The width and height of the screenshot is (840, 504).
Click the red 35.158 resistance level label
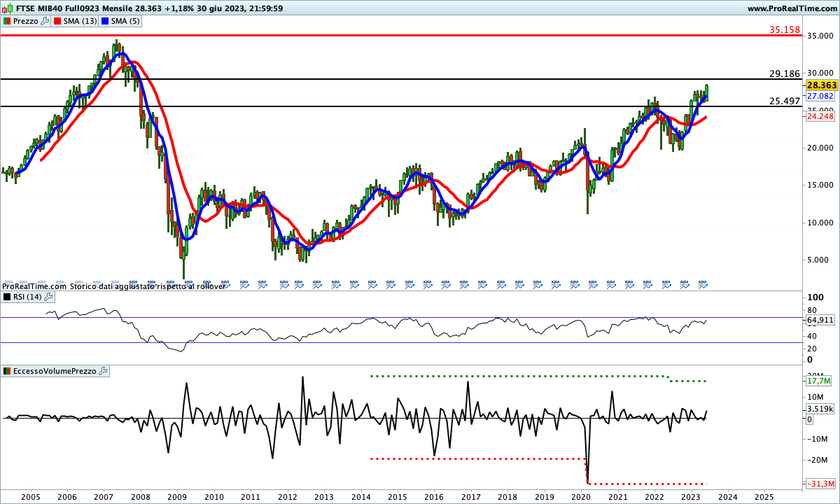pyautogui.click(x=785, y=29)
